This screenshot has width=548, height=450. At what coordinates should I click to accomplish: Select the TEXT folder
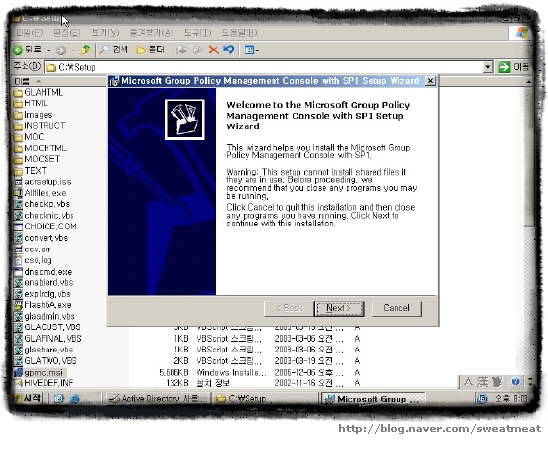(x=30, y=171)
